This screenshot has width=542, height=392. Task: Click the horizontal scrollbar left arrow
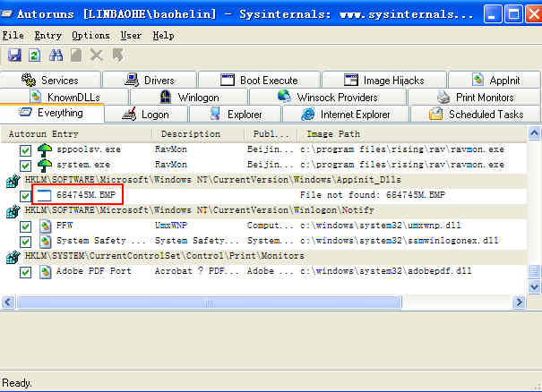[8, 303]
